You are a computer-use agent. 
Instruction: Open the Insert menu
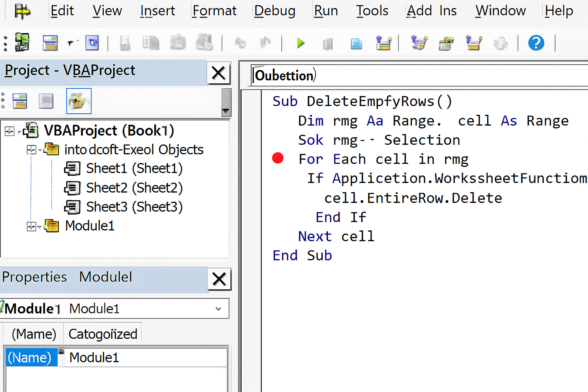pyautogui.click(x=157, y=11)
